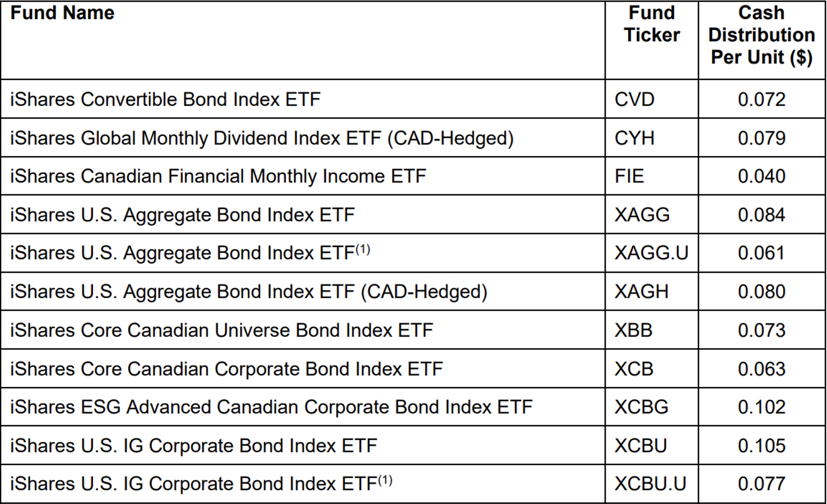Click the CVD ticker cell
Viewport: 827px width, 504px height.
634,99
